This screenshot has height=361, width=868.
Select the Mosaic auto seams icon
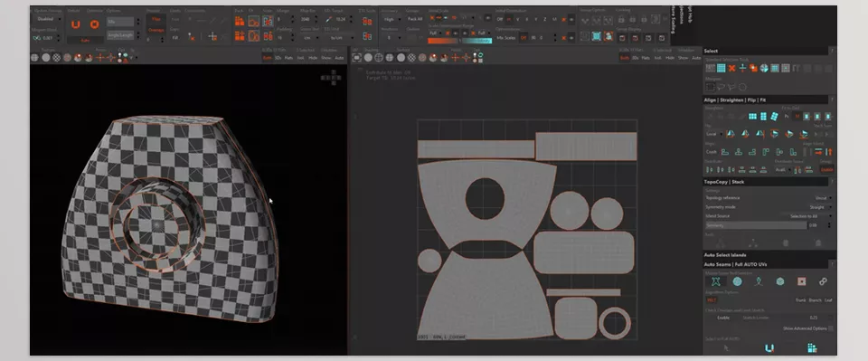coord(715,281)
